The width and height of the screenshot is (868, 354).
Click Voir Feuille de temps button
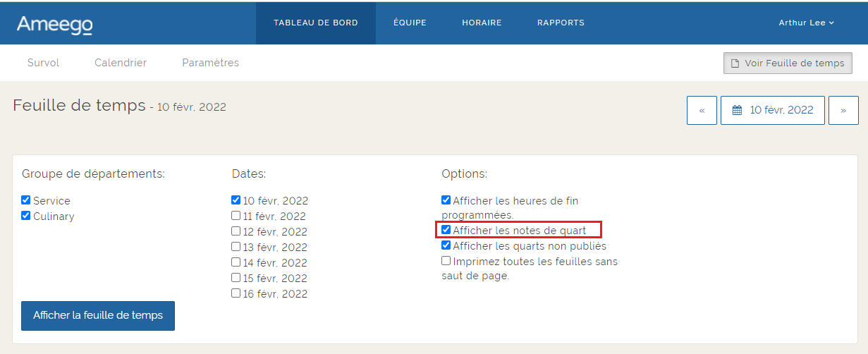coord(788,63)
